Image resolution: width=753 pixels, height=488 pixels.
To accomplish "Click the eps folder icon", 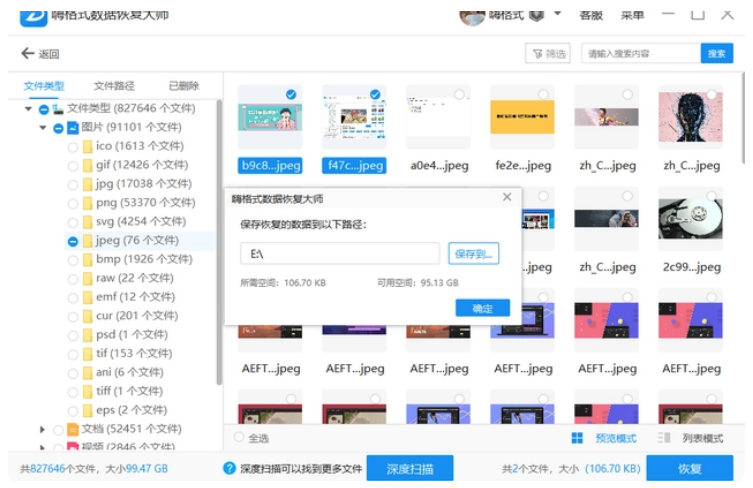I will [87, 410].
